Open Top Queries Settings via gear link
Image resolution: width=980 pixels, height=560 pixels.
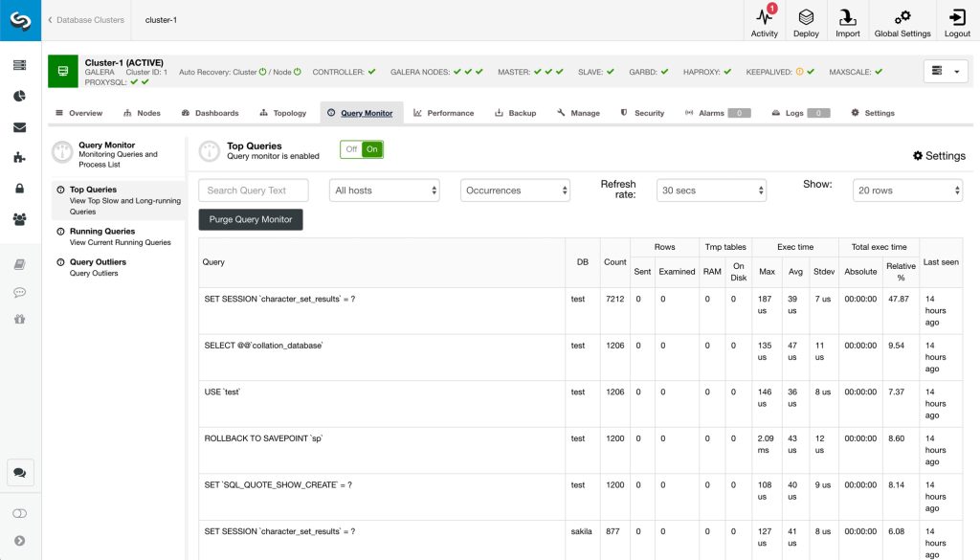point(939,155)
